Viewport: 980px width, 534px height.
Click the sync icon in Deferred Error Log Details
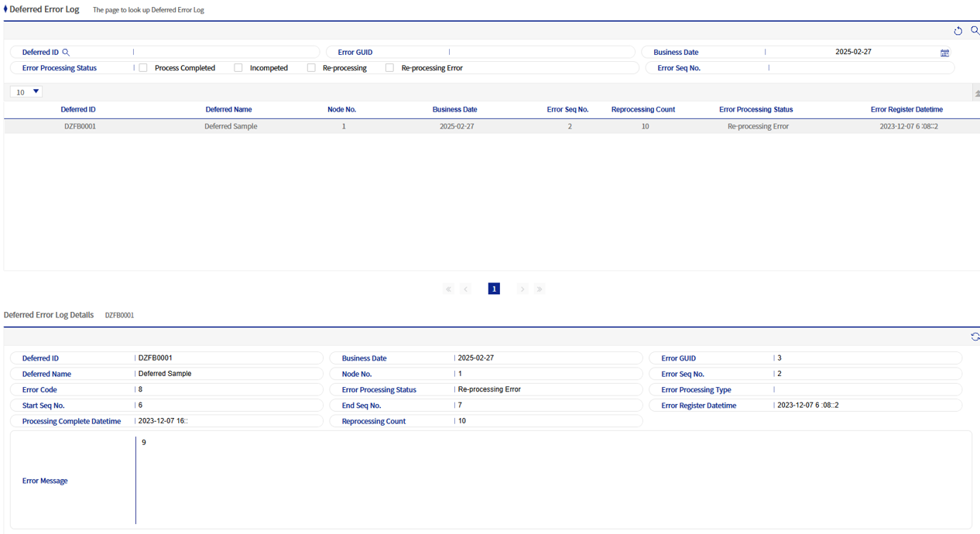point(975,336)
